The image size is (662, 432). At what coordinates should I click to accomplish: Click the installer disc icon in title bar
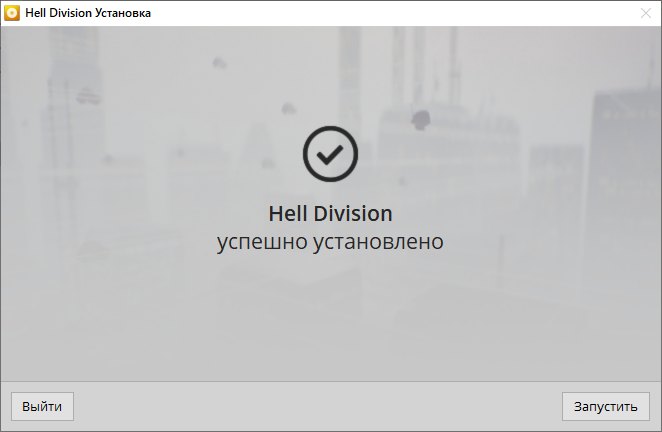click(x=12, y=13)
